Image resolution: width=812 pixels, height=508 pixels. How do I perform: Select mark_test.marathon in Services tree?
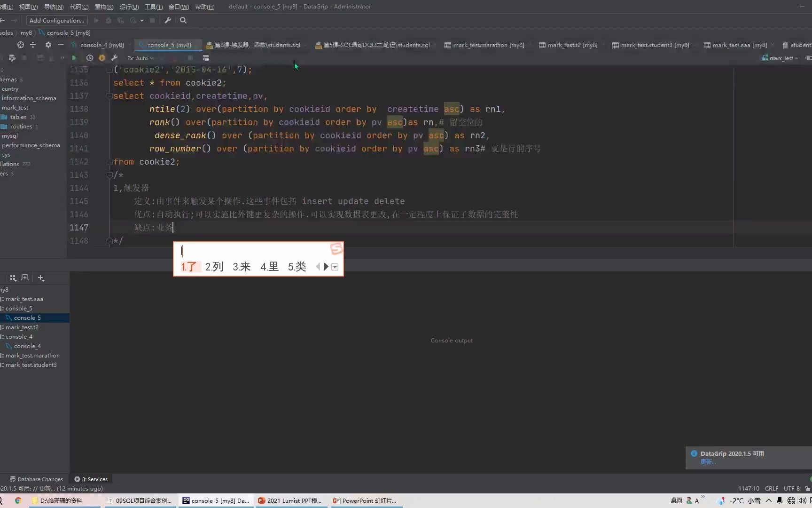(x=32, y=356)
